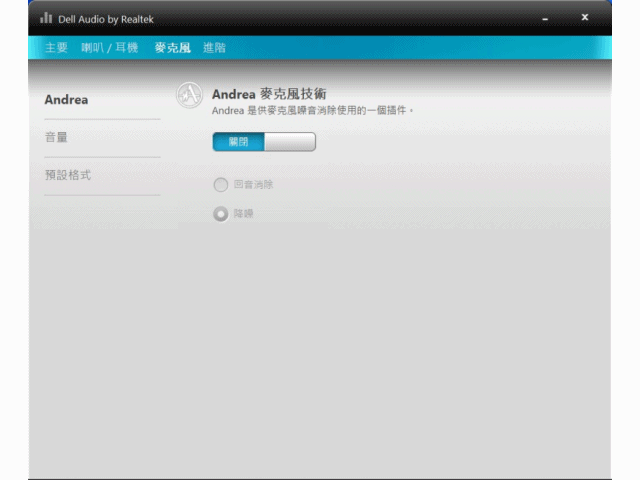Viewport: 640px width, 480px height.
Task: Switch to the 喇叭 / 耳機 tab
Action: [x=109, y=48]
